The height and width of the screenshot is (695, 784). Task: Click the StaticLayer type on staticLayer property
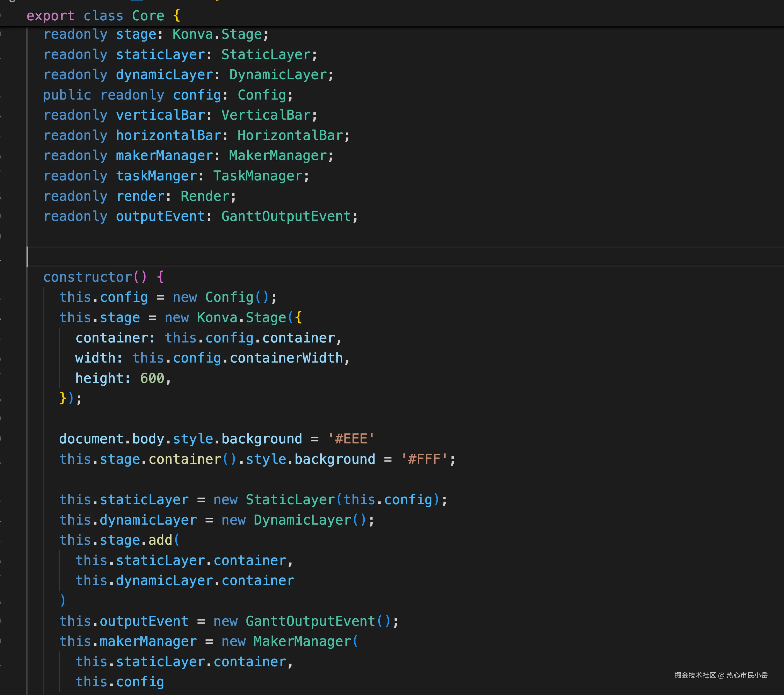click(x=266, y=54)
